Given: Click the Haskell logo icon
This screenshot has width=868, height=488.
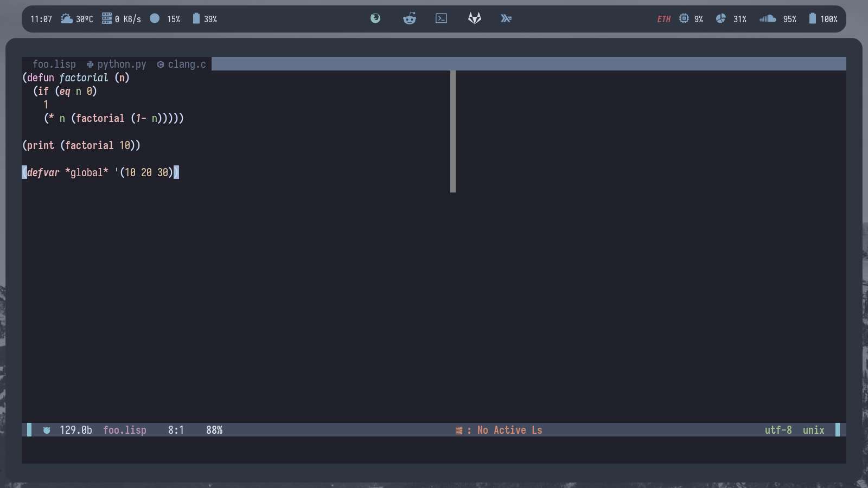Looking at the screenshot, I should click(x=506, y=18).
